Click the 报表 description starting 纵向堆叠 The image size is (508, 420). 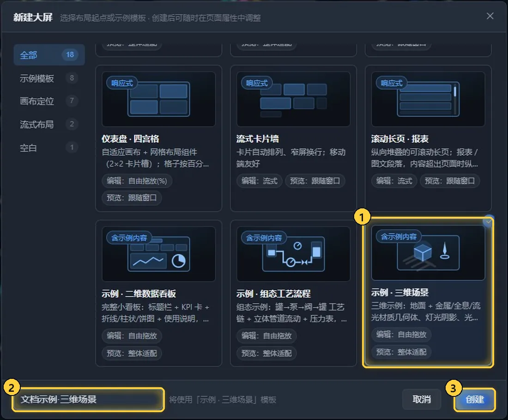pos(425,158)
